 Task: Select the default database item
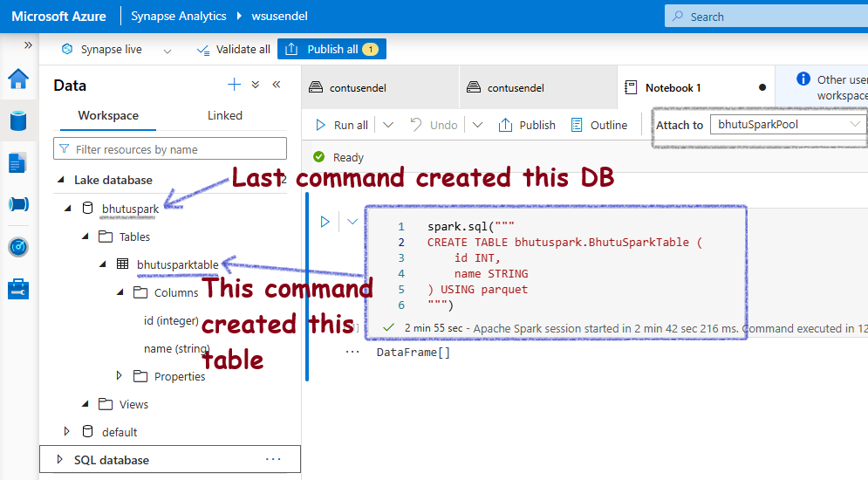[119, 432]
